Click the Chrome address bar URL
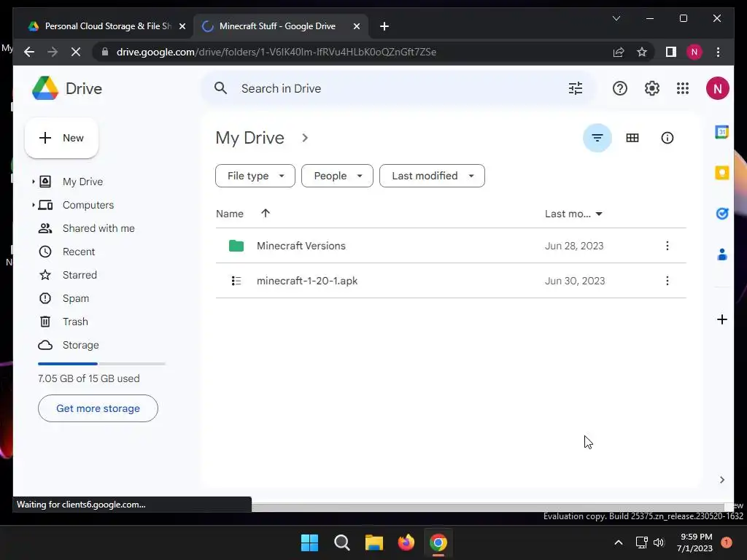 pyautogui.click(x=276, y=52)
